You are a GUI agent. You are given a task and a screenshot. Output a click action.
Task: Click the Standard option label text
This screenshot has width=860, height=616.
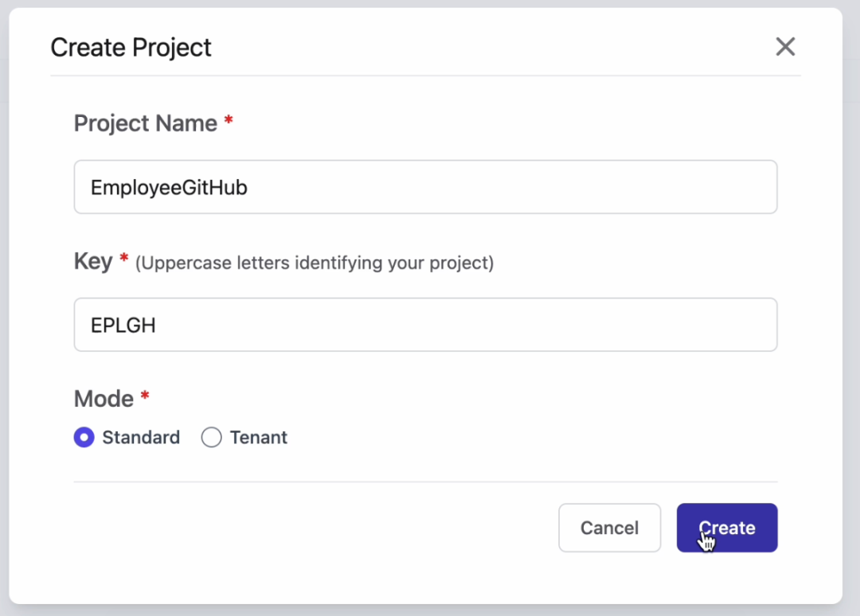pyautogui.click(x=141, y=438)
